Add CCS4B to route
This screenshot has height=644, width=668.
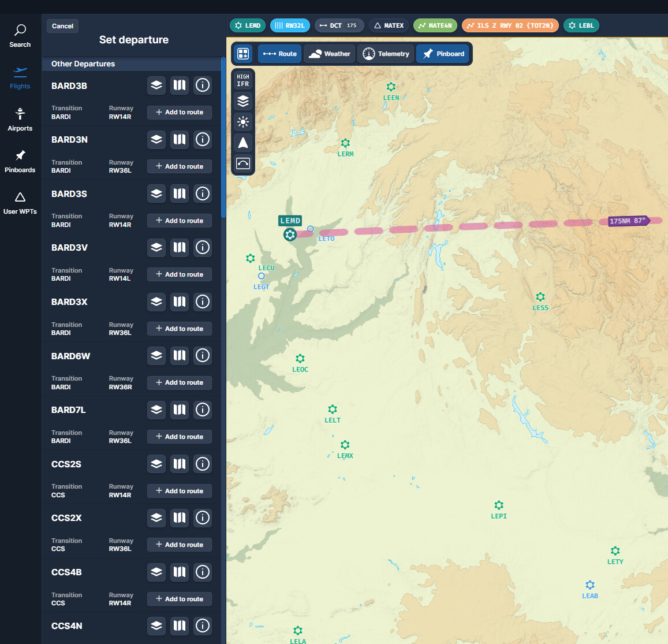click(x=180, y=599)
